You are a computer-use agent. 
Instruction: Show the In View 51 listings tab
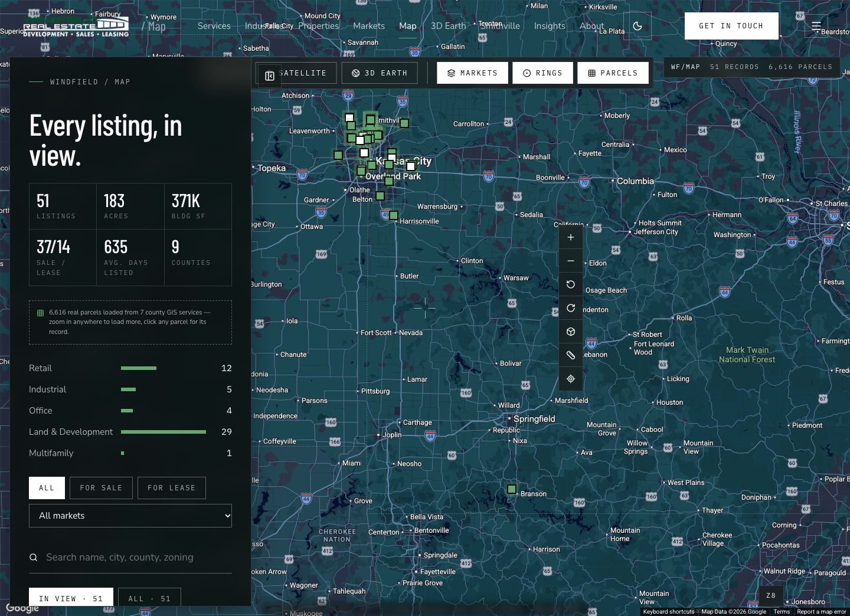pos(71,597)
